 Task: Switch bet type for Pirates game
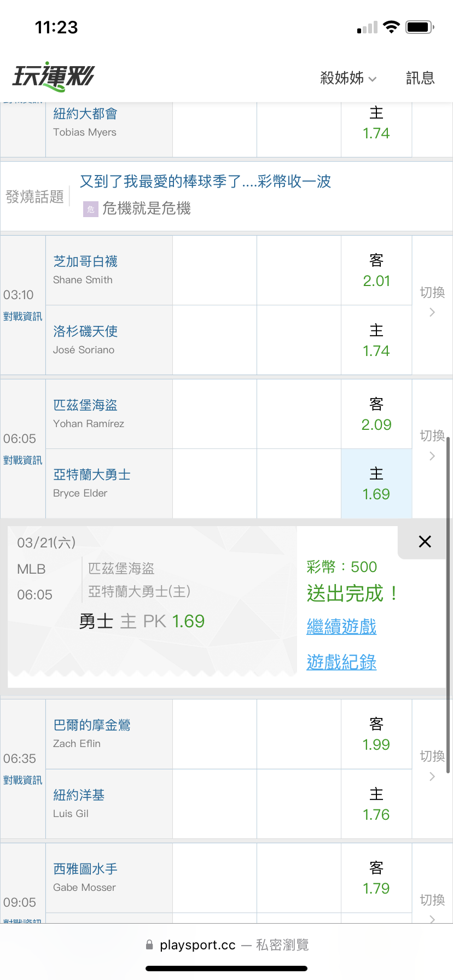432,445
